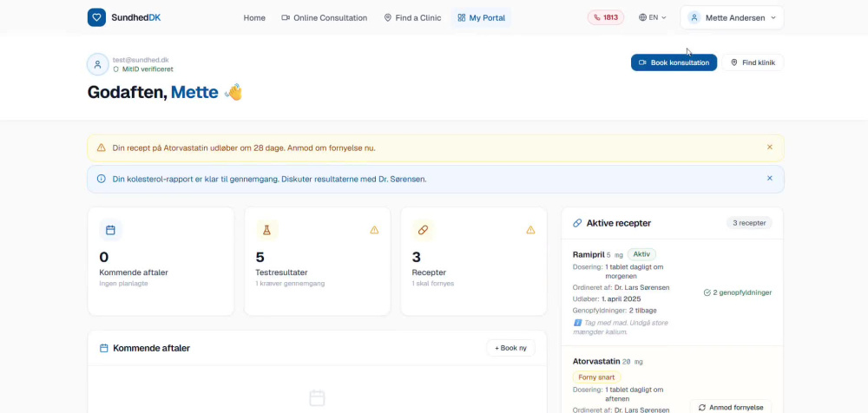
Task: Open the Online Consultation nav item
Action: 324,17
